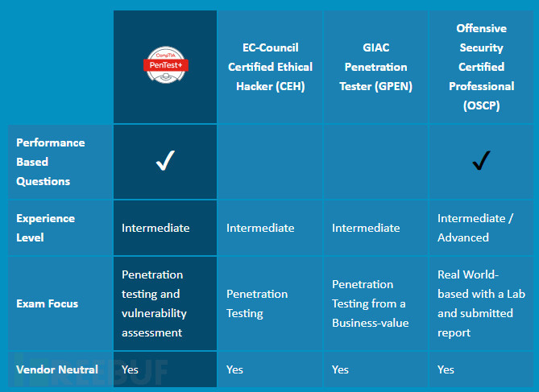Select Intermediate in the CEH column
Viewport: 539px width, 392px height.
[260, 228]
